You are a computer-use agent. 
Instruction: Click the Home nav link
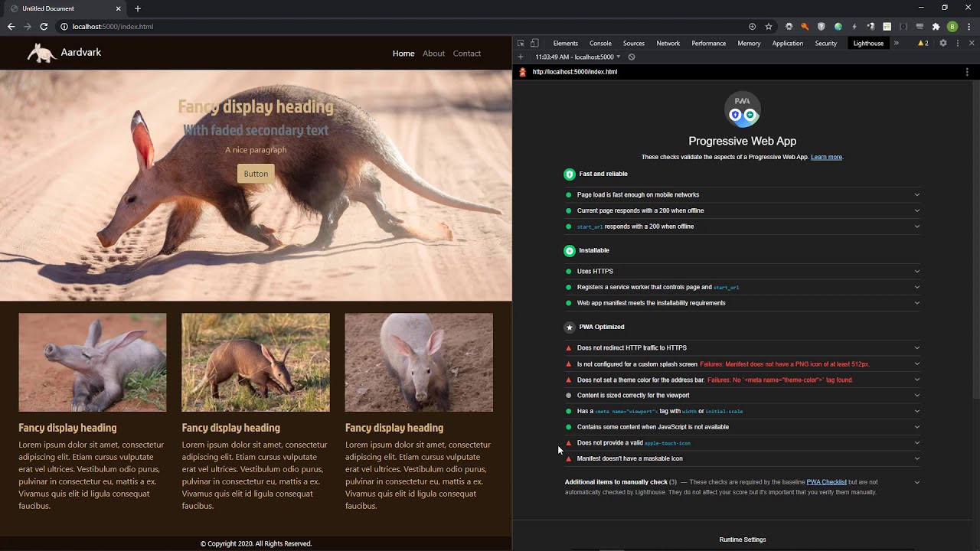coord(403,54)
